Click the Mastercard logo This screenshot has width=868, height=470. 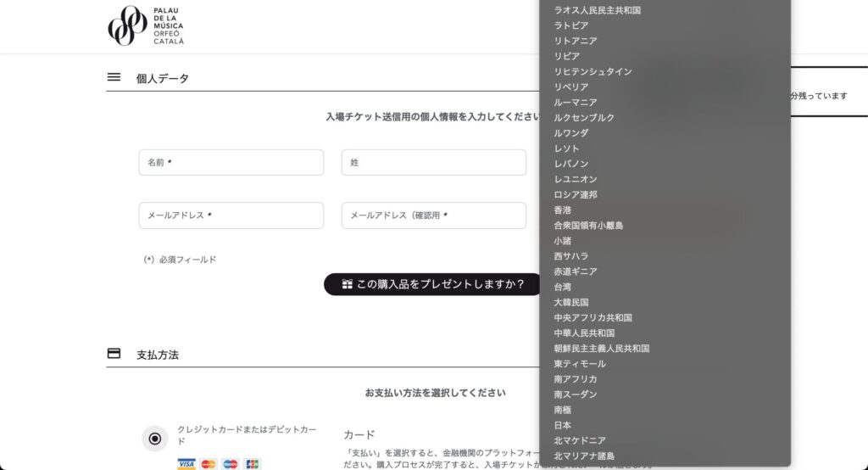point(209,464)
